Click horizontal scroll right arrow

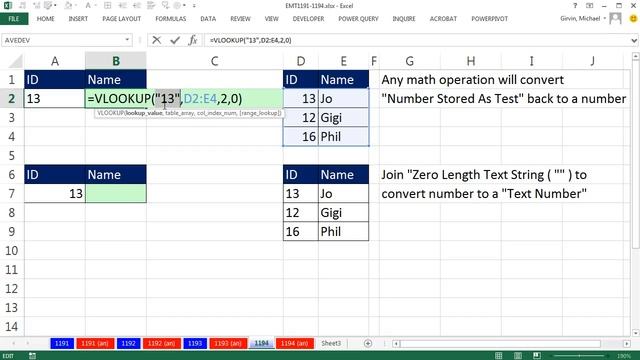627,344
